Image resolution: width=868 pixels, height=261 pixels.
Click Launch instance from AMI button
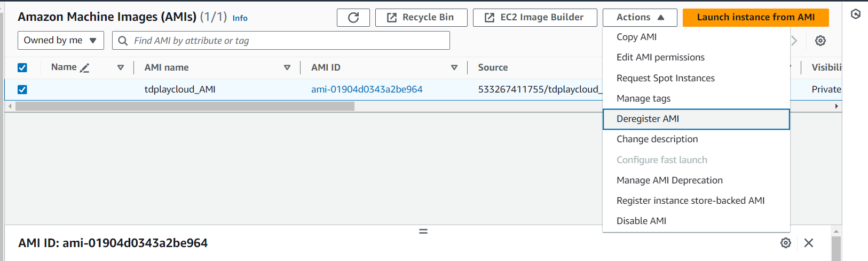pyautogui.click(x=755, y=18)
